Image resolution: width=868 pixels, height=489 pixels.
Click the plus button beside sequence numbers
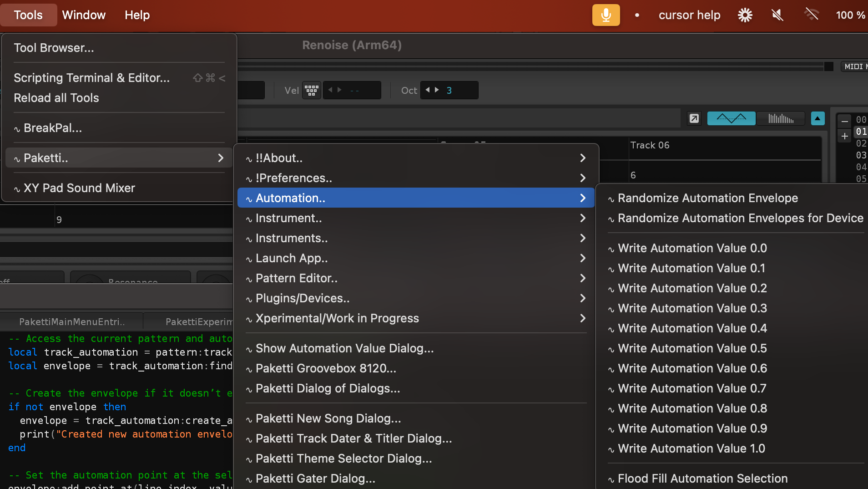coord(845,136)
